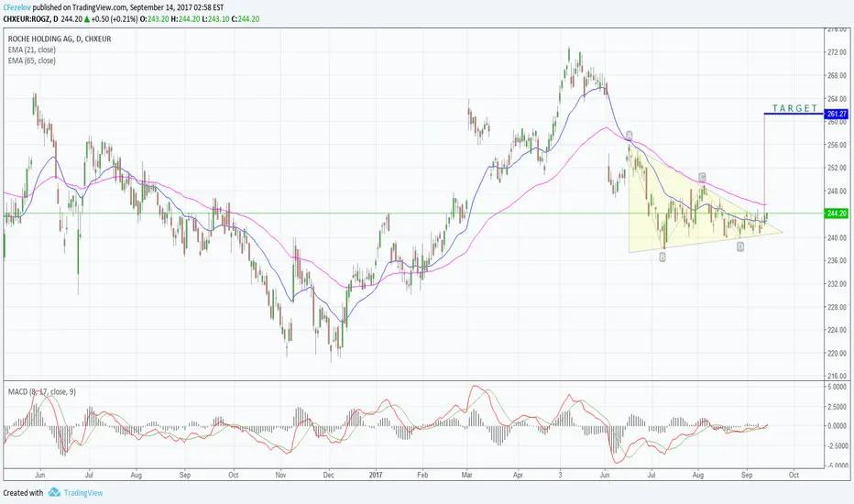Click the 268.00 price axis label

tap(838, 75)
